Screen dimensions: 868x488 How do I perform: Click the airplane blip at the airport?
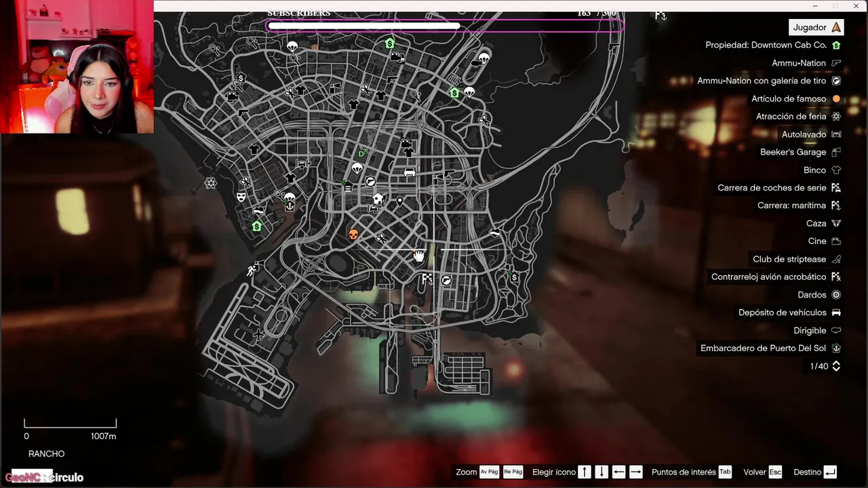[x=258, y=335]
